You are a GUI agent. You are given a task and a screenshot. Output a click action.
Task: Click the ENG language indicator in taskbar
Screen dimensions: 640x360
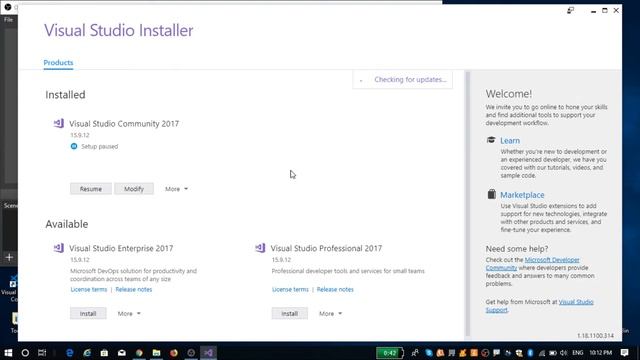tap(578, 353)
